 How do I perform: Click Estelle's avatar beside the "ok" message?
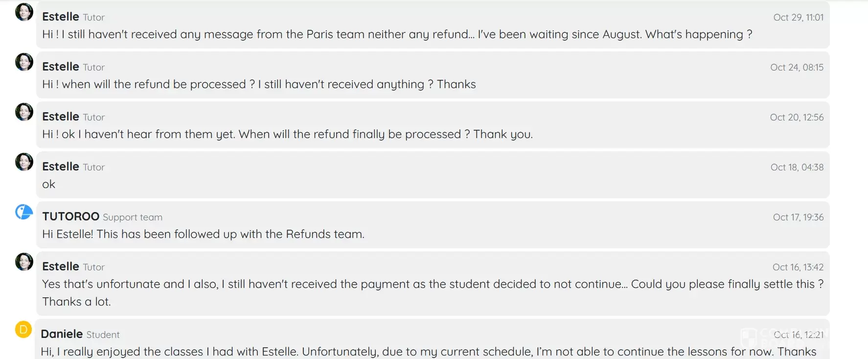(24, 162)
